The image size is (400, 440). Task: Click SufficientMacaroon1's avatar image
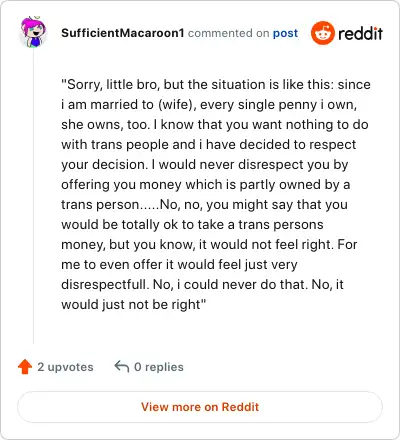tap(33, 32)
